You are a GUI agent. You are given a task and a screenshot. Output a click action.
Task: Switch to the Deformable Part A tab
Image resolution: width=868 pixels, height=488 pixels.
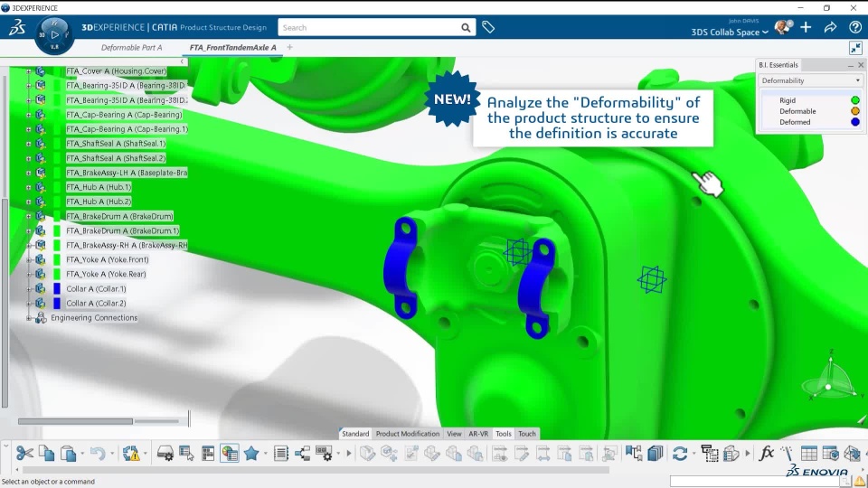click(x=132, y=48)
